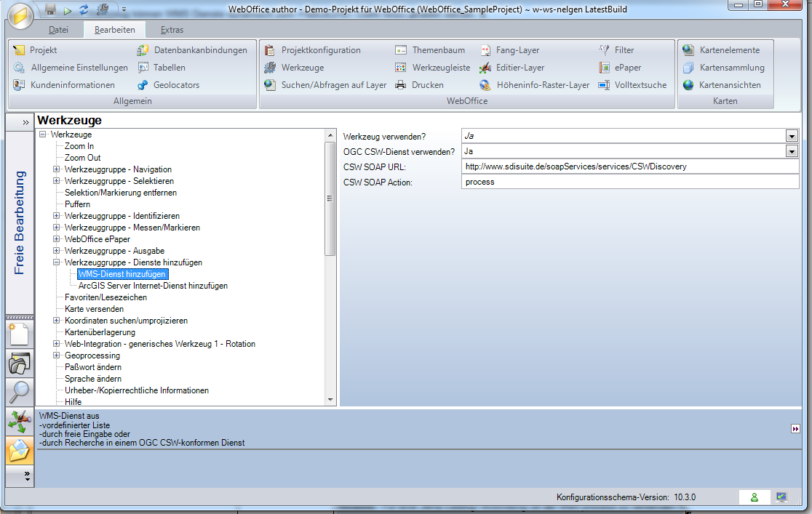Open Kartenansichten globe icon
This screenshot has height=514, width=812.
point(688,85)
